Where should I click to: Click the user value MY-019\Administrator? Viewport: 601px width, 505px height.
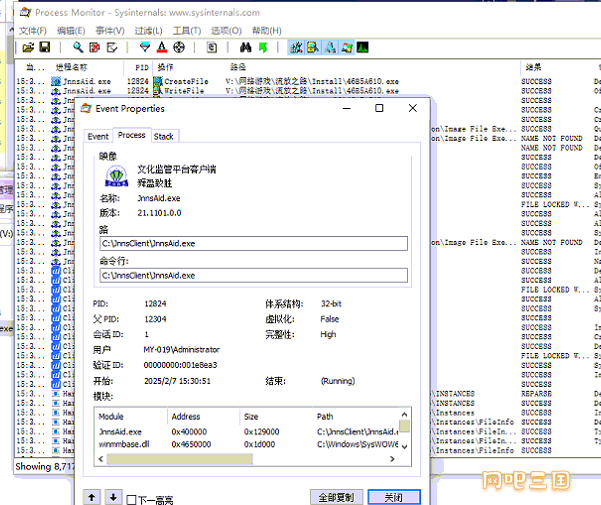(181, 350)
